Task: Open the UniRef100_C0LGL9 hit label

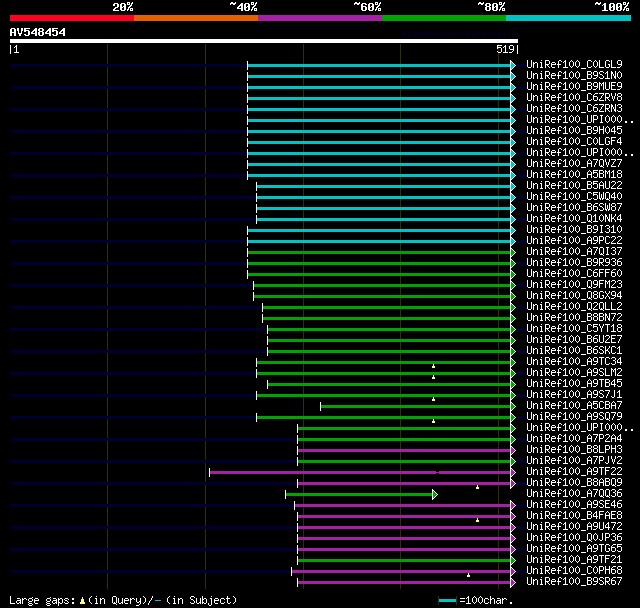Action: point(574,64)
